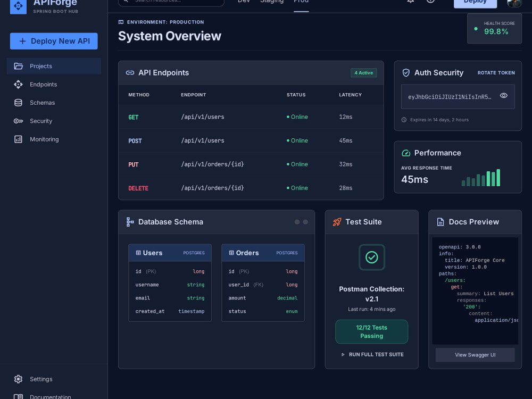Run the full test suite

[x=372, y=354]
